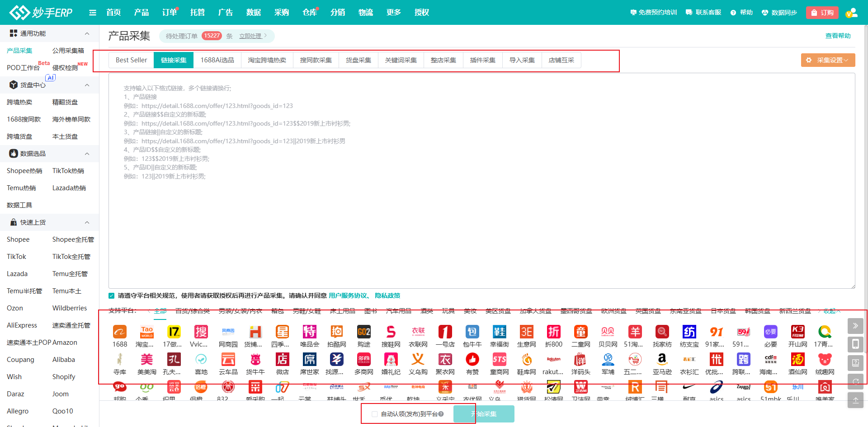Pick the 纺支宝 platform icon
This screenshot has width=868, height=427.
coord(689,332)
